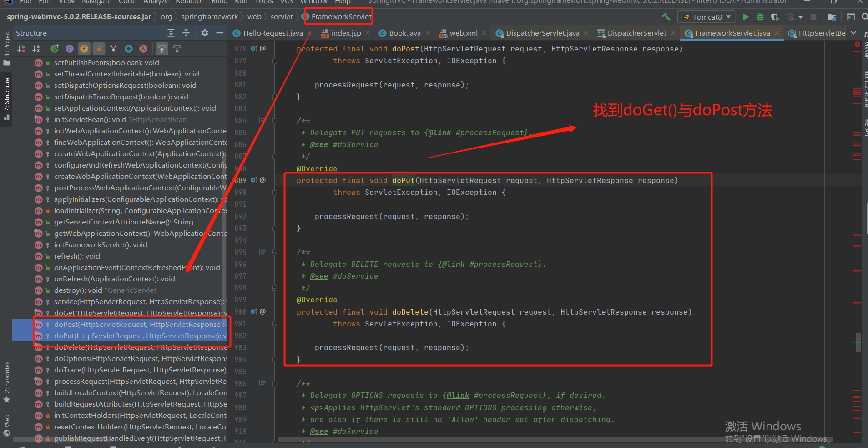
Task: Click override gutter icon on line 889
Action: point(254,180)
